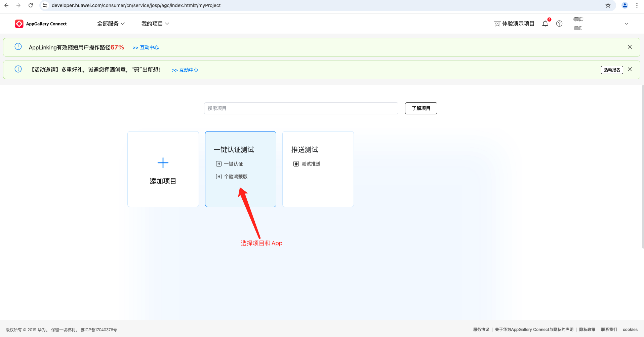Expand the 全部服务 dropdown
Image resolution: width=644 pixels, height=337 pixels.
click(x=111, y=24)
